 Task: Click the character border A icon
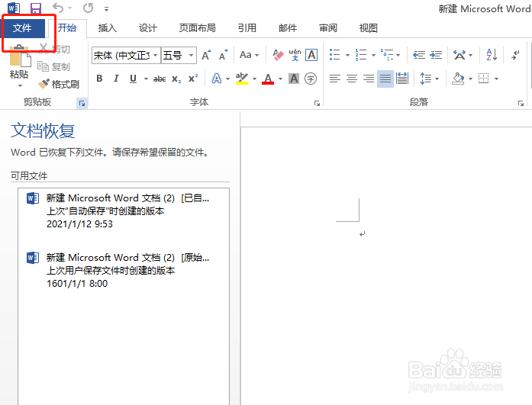click(x=311, y=55)
